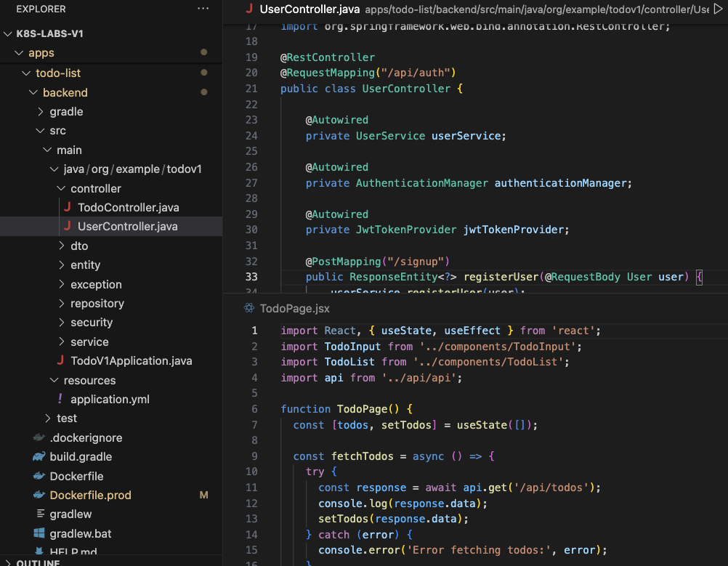This screenshot has width=728, height=566.
Task: Click line number 33 in UserController editor
Action: tap(251, 277)
